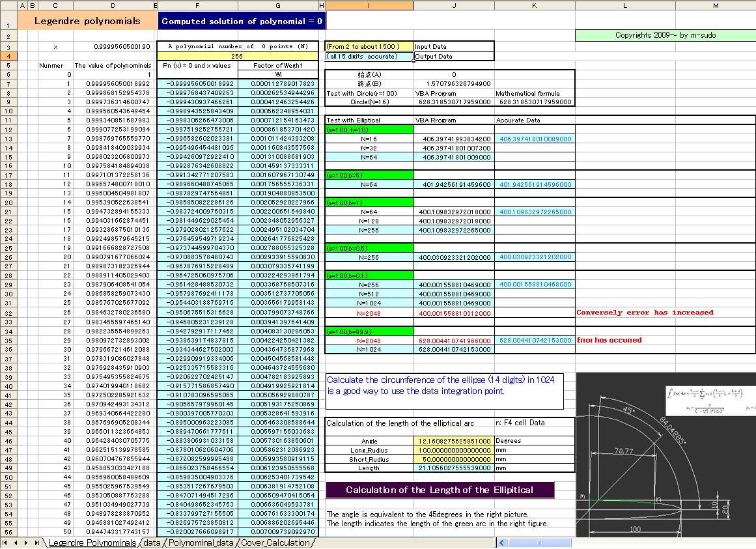756x549 pixels.
Task: Select green cell '(a=100,b=99.9)'
Action: pyautogui.click(x=369, y=331)
